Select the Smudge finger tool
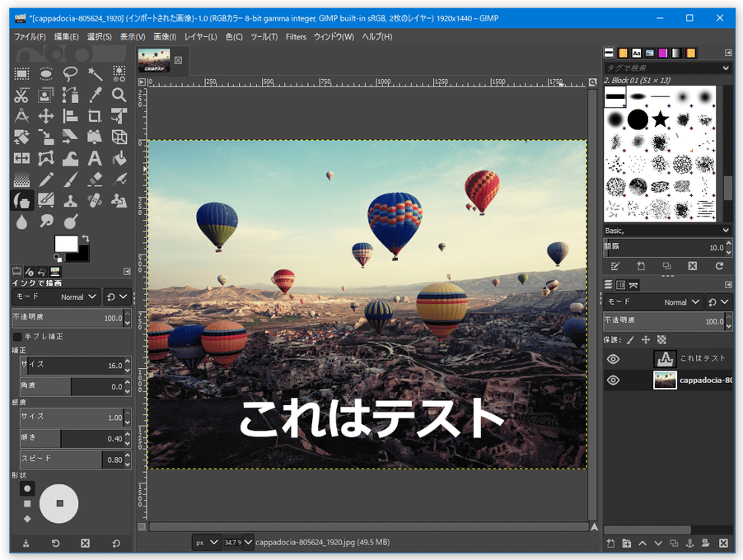This screenshot has width=743, height=560. [46, 222]
